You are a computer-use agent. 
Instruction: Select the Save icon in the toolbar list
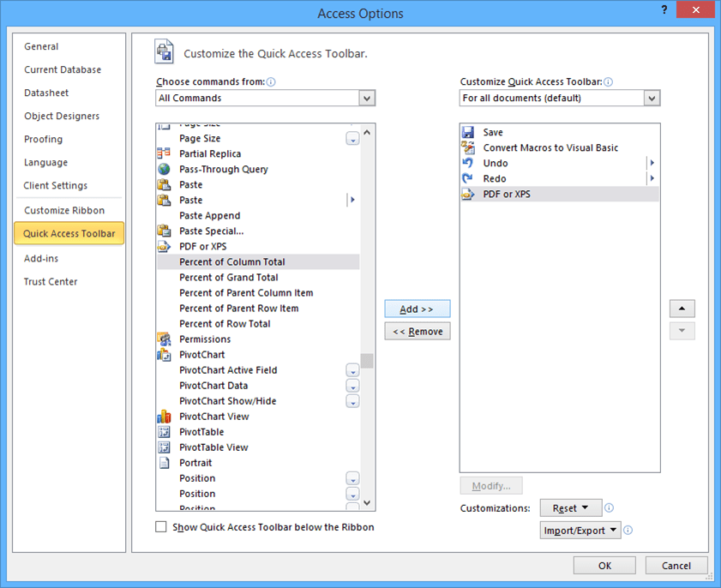[x=467, y=132]
